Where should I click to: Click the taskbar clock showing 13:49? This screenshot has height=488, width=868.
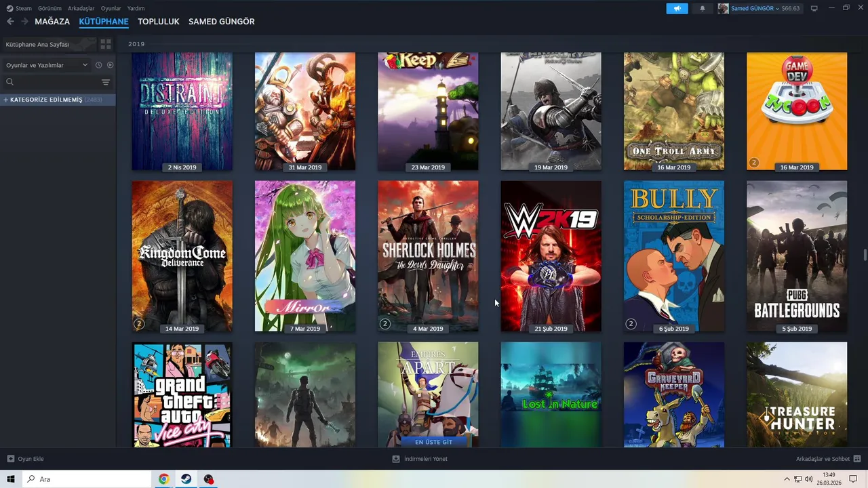tap(829, 479)
